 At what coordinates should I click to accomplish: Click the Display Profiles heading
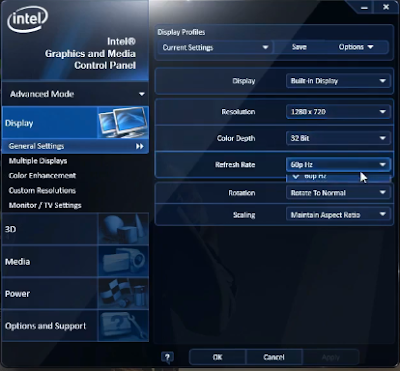click(x=181, y=32)
